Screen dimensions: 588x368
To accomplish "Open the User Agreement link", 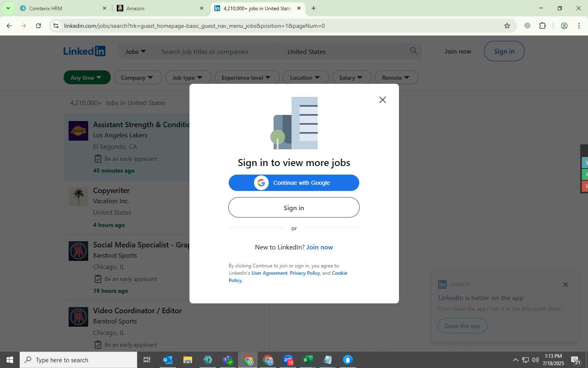I will (269, 273).
